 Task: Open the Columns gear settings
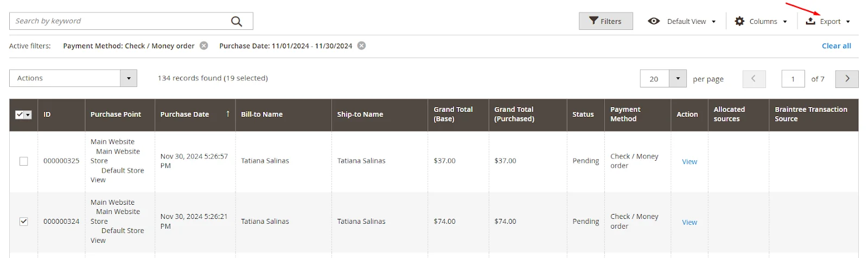click(x=739, y=21)
